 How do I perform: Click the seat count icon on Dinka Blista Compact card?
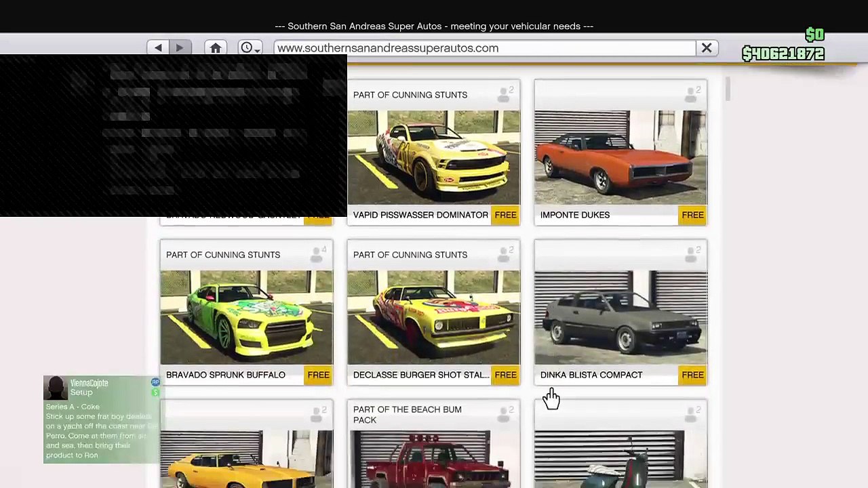point(692,255)
